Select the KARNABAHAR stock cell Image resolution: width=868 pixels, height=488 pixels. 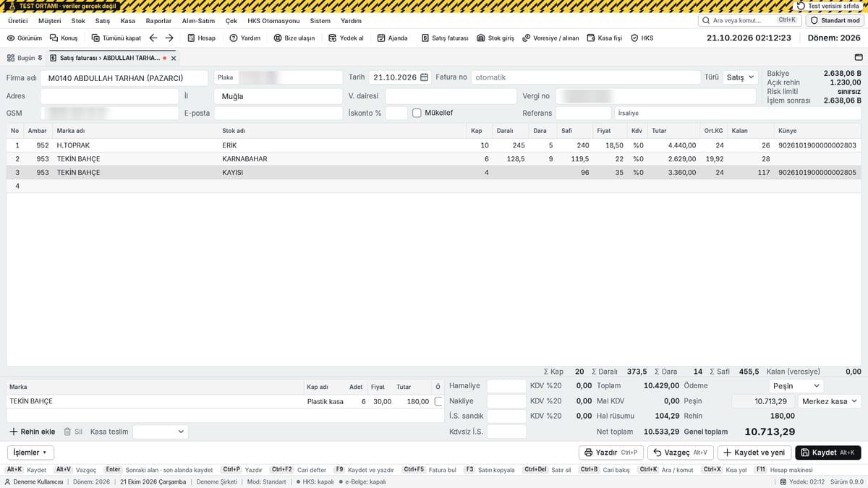click(342, 159)
